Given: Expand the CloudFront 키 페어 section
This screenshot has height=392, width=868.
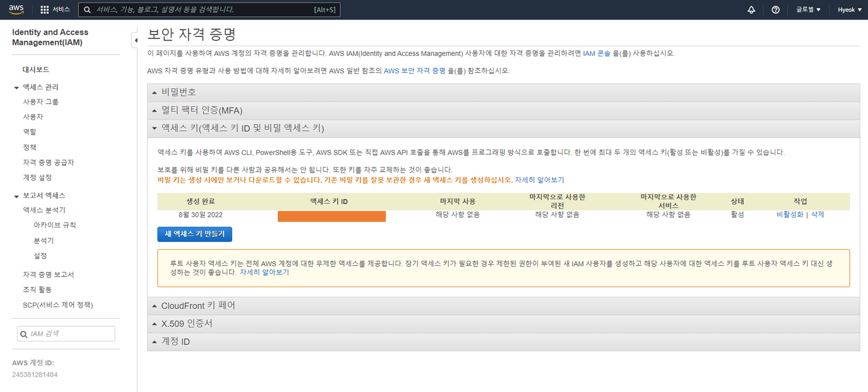Looking at the screenshot, I should coord(503,306).
